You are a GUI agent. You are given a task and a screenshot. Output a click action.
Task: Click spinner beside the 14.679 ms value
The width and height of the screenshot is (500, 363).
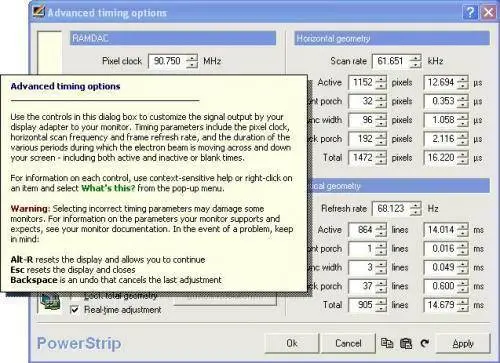pyautogui.click(x=463, y=305)
